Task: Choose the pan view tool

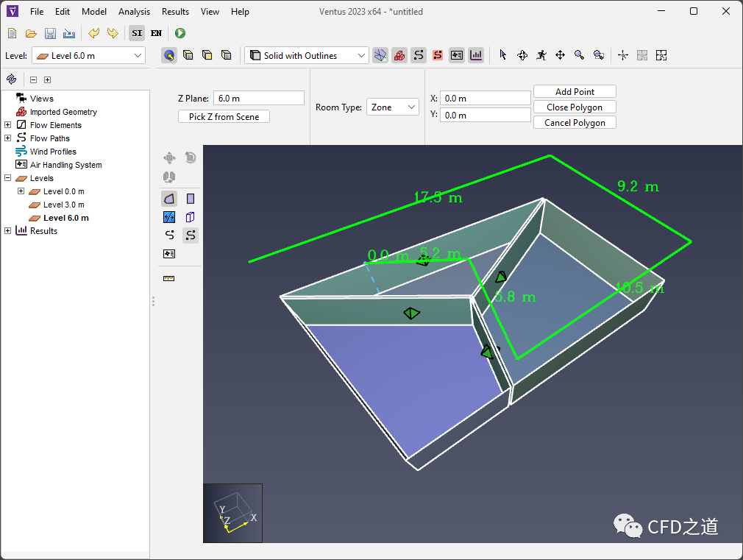Action: [x=560, y=55]
